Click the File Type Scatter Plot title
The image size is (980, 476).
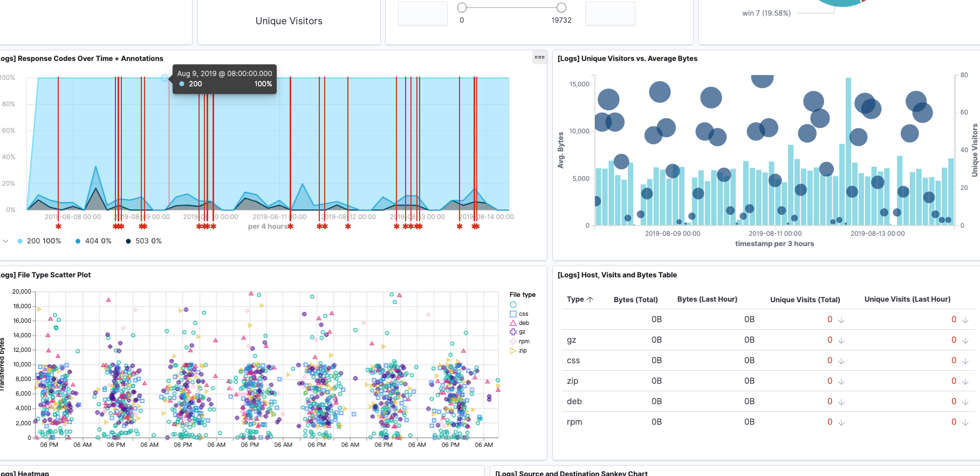pos(45,275)
